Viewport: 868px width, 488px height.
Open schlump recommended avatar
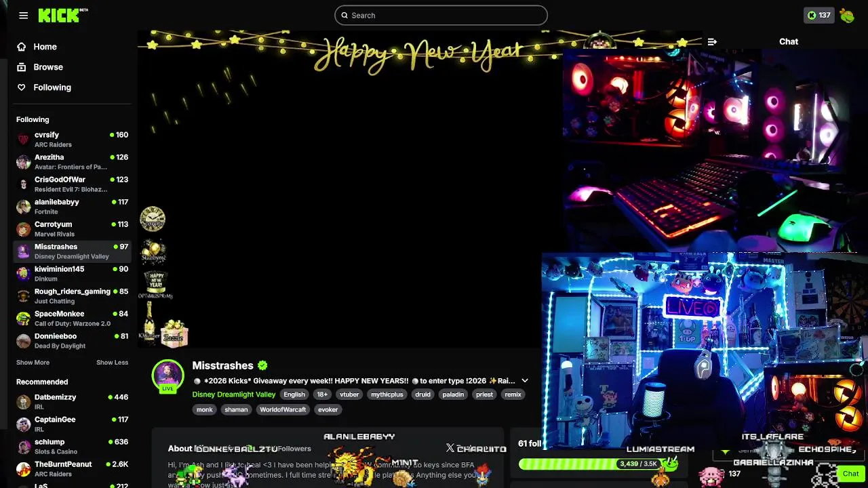click(x=24, y=447)
